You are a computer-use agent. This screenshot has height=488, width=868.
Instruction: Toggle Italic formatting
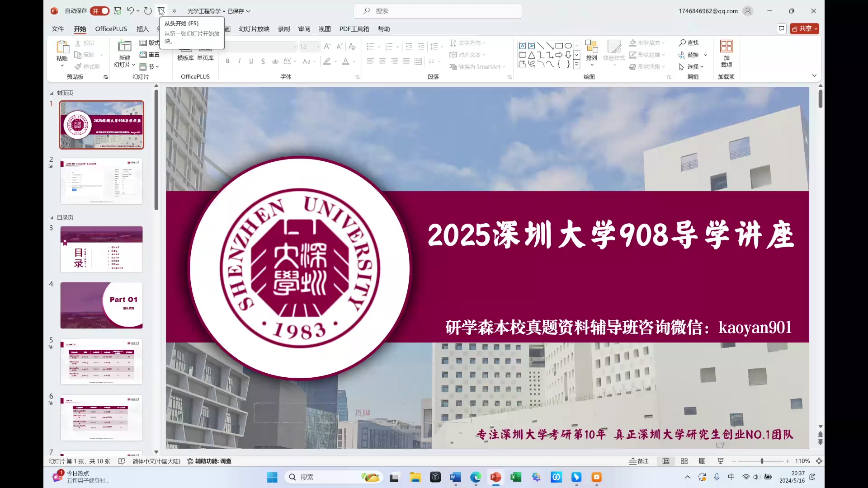click(240, 61)
